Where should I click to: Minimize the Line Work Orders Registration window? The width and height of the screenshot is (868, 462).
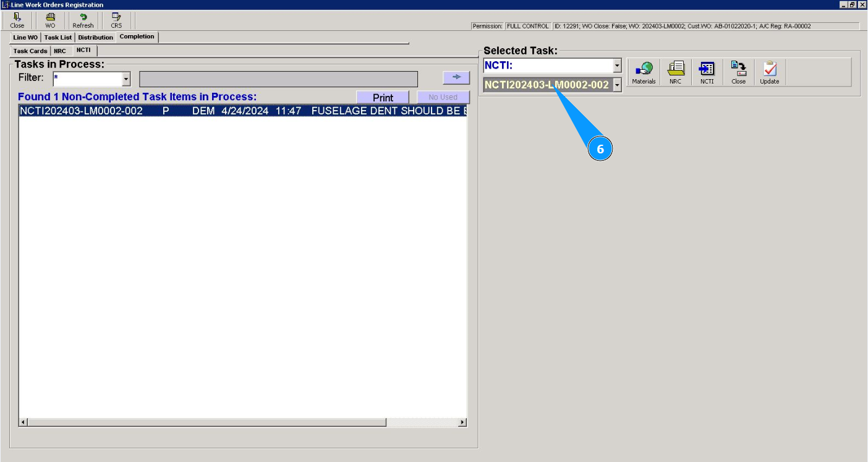843,4
